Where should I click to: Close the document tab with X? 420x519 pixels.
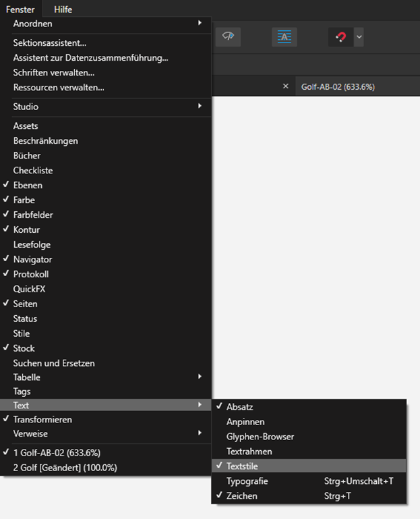coord(286,86)
